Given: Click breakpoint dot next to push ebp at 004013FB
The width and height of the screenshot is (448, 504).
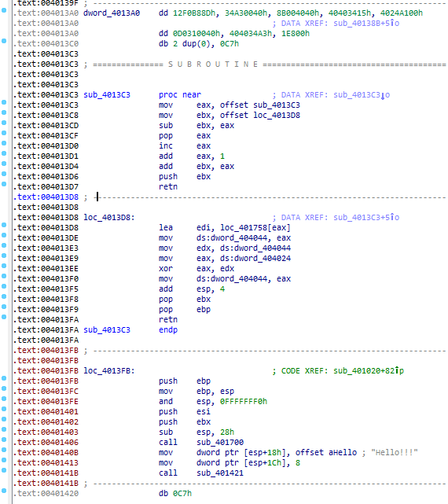Looking at the screenshot, I should [x=4, y=378].
